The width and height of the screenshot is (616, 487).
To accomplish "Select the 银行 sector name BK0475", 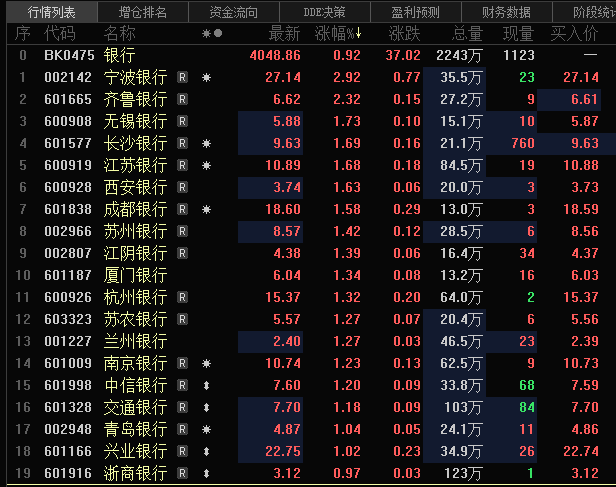I will click(x=120, y=55).
